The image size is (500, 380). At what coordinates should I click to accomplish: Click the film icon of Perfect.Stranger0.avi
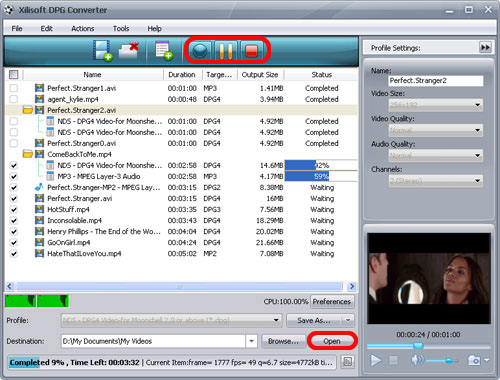coord(39,143)
